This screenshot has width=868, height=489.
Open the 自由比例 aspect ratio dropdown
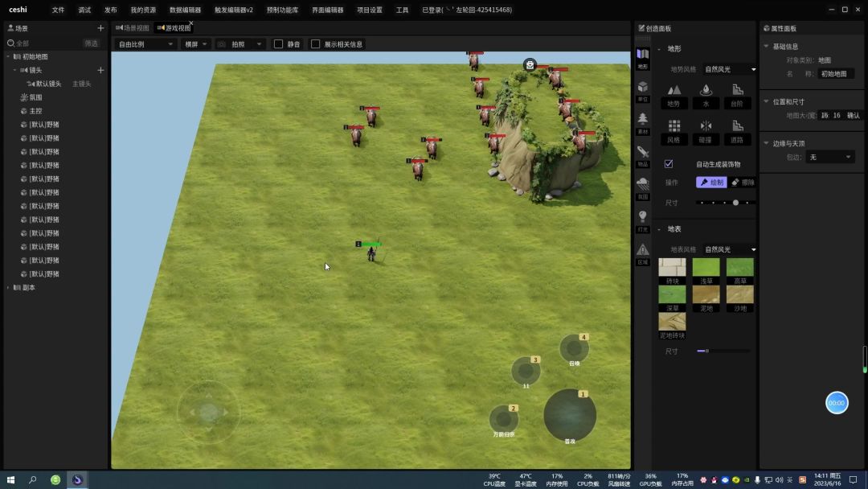(x=145, y=43)
